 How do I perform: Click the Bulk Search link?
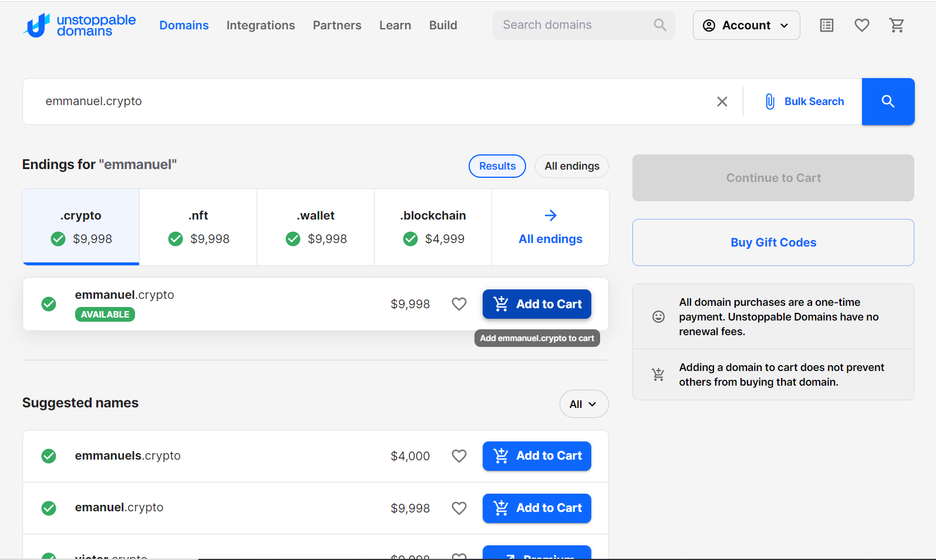tap(814, 102)
